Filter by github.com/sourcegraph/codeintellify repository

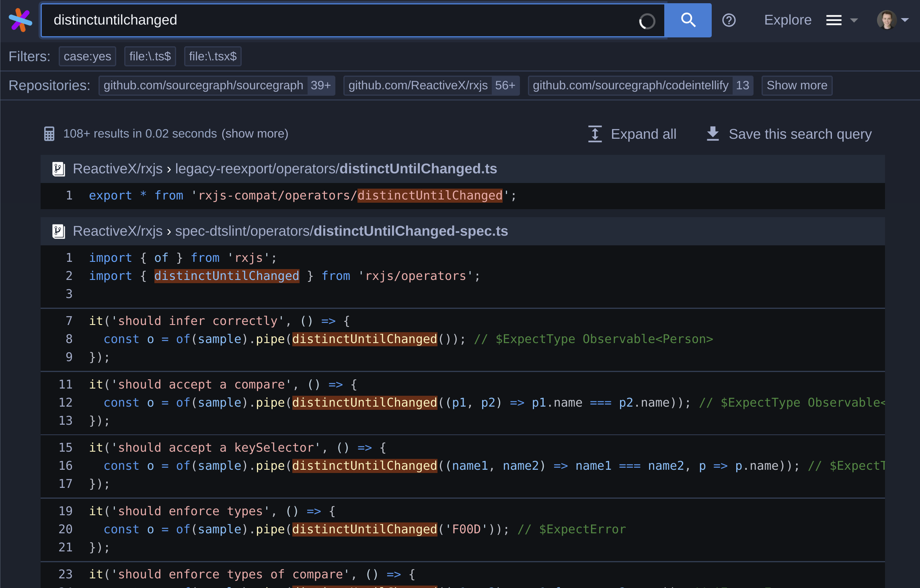[641, 86]
